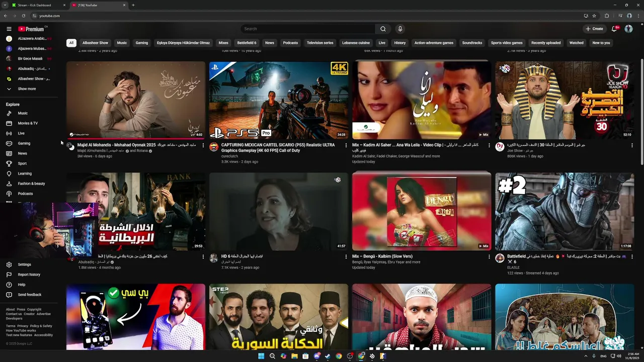Open File Explorer from taskbar

pos(294,356)
